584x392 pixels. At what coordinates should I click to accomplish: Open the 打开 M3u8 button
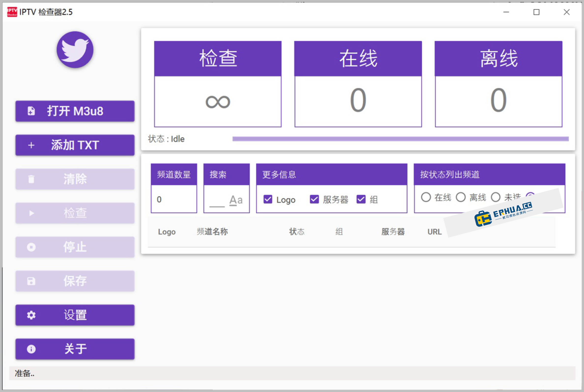pyautogui.click(x=75, y=111)
